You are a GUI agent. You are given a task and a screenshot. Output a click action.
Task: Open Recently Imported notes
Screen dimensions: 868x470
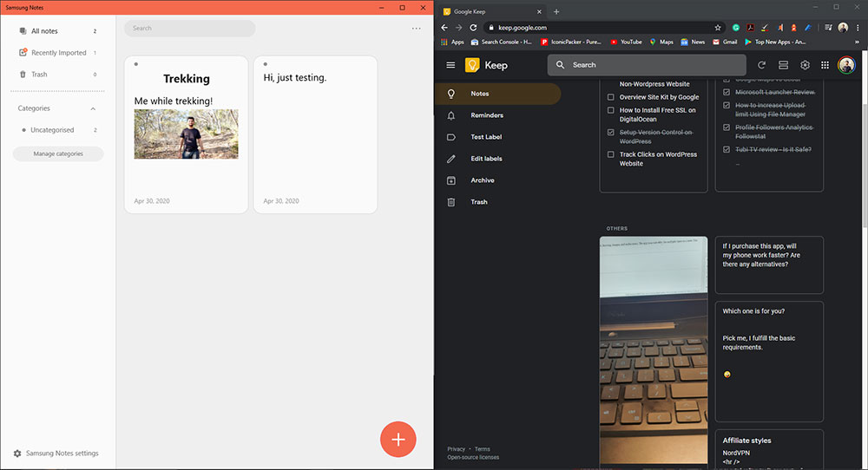pyautogui.click(x=57, y=53)
